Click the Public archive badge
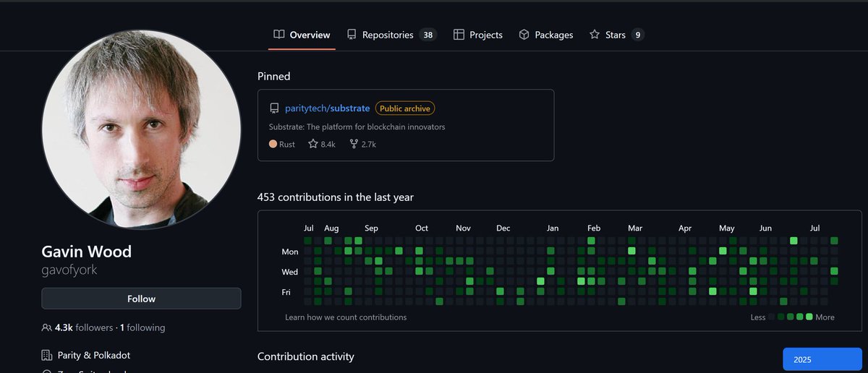The width and height of the screenshot is (868, 373). click(x=405, y=108)
